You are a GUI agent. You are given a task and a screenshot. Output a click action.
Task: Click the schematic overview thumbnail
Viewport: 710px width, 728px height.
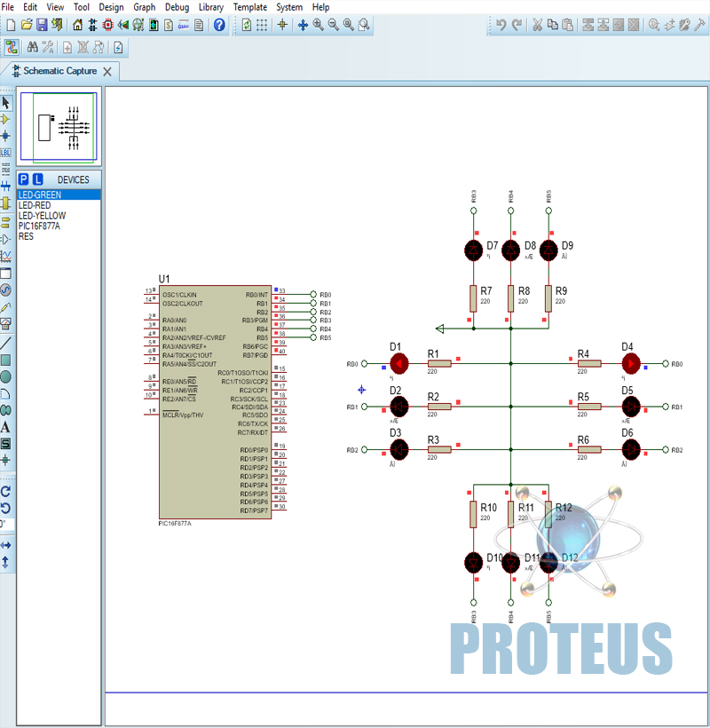click(x=59, y=126)
